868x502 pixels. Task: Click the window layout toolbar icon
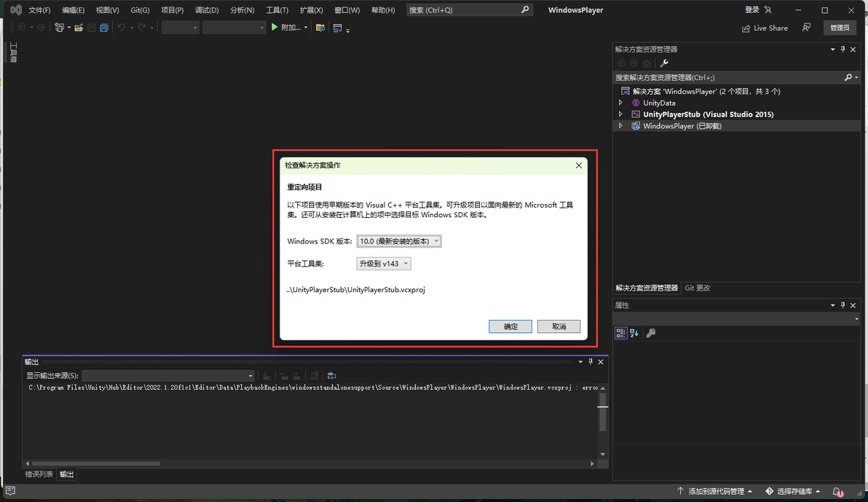coord(337,27)
